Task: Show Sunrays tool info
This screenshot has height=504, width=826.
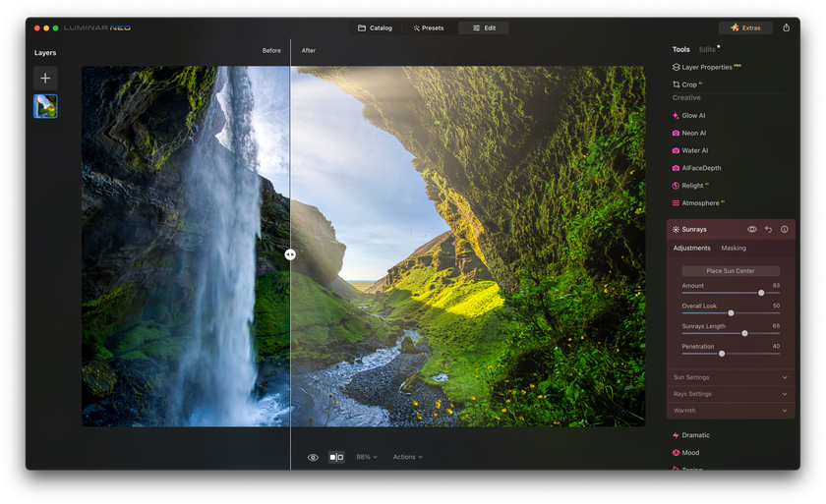Action: 785,229
